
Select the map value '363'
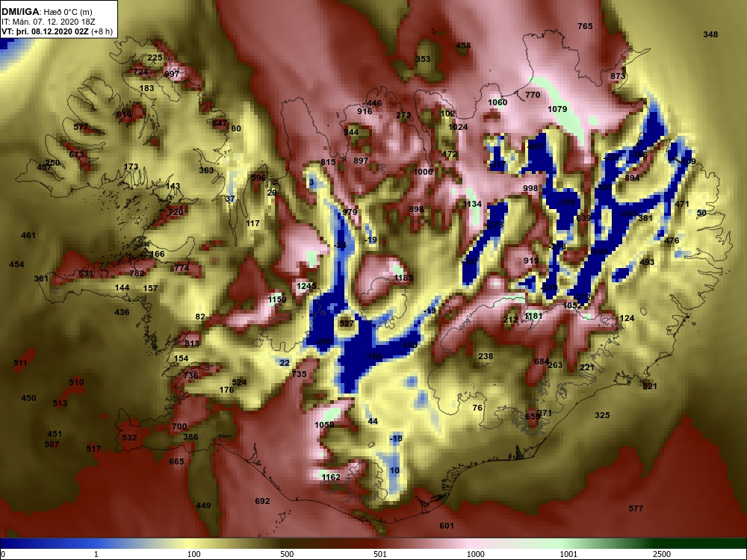click(x=206, y=170)
